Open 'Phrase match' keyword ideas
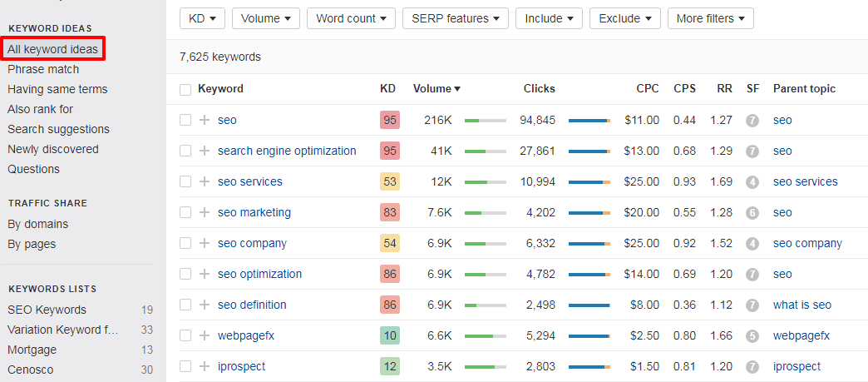Image resolution: width=868 pixels, height=382 pixels. (x=43, y=69)
